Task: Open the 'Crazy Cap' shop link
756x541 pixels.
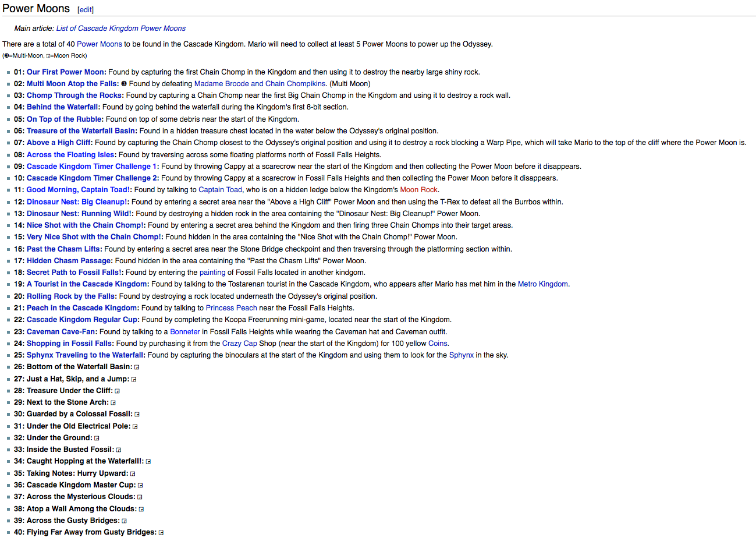Action: coord(239,344)
